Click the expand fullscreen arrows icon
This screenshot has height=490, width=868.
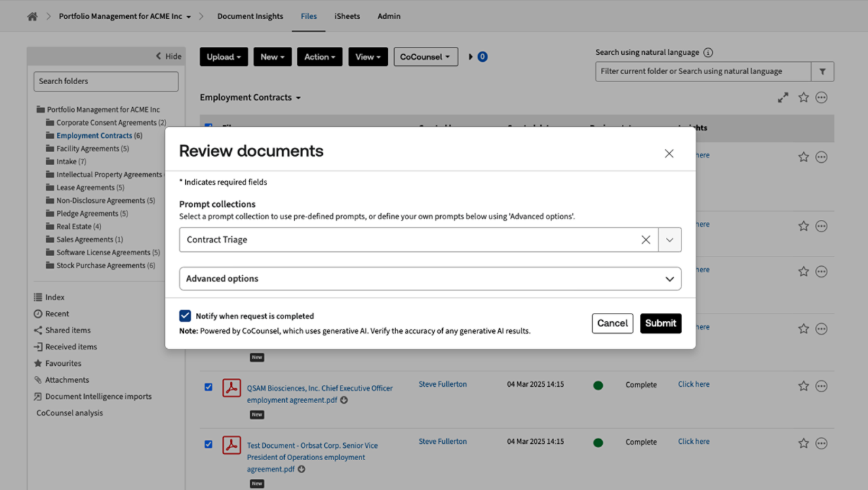coord(783,98)
